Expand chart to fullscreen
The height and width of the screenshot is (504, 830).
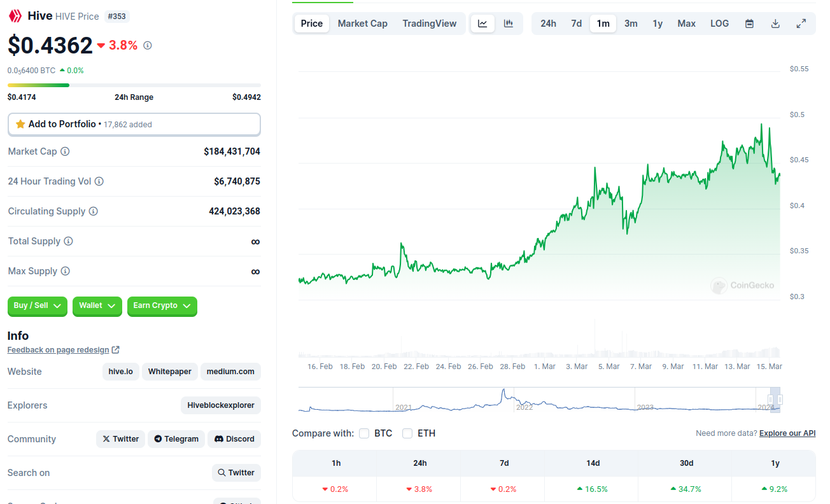pyautogui.click(x=801, y=24)
